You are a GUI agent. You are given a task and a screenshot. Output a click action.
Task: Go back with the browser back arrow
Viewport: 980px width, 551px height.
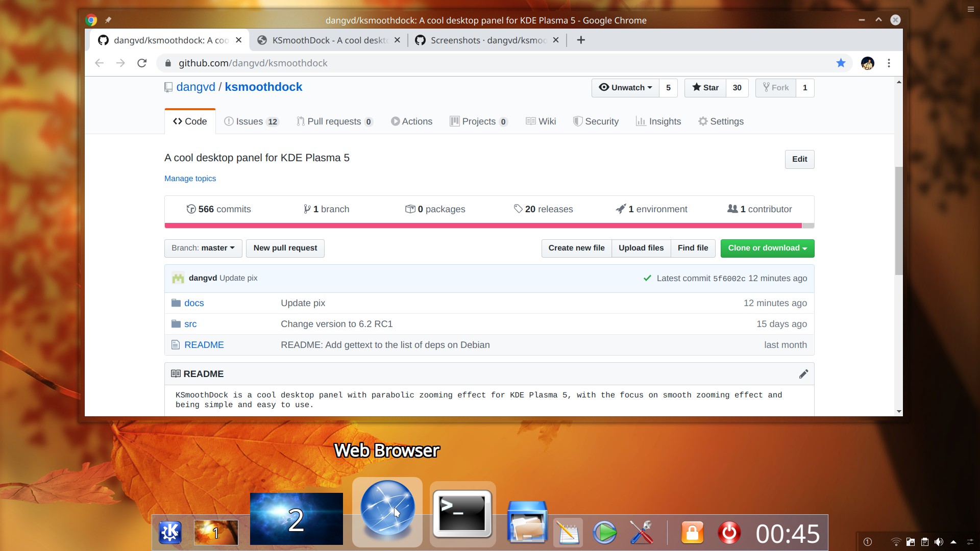point(100,63)
